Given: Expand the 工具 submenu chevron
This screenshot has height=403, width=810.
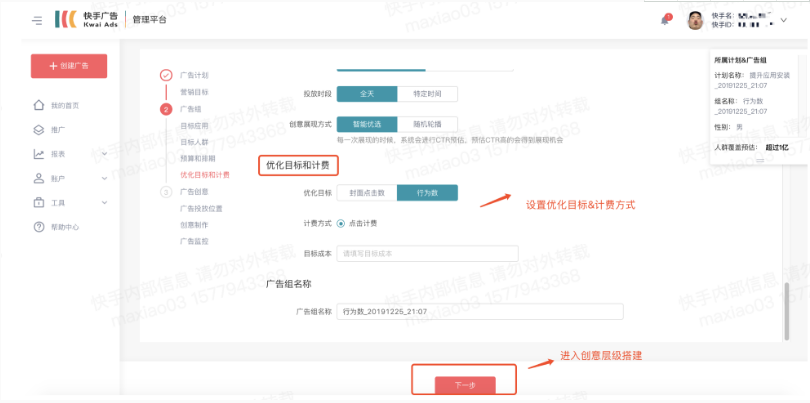Looking at the screenshot, I should point(104,203).
